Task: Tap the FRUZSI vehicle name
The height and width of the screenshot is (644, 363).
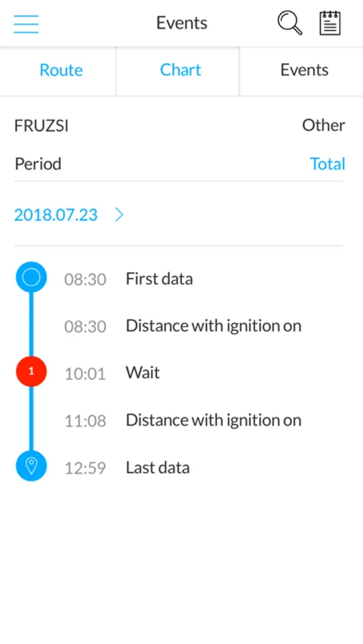Action: 42,126
